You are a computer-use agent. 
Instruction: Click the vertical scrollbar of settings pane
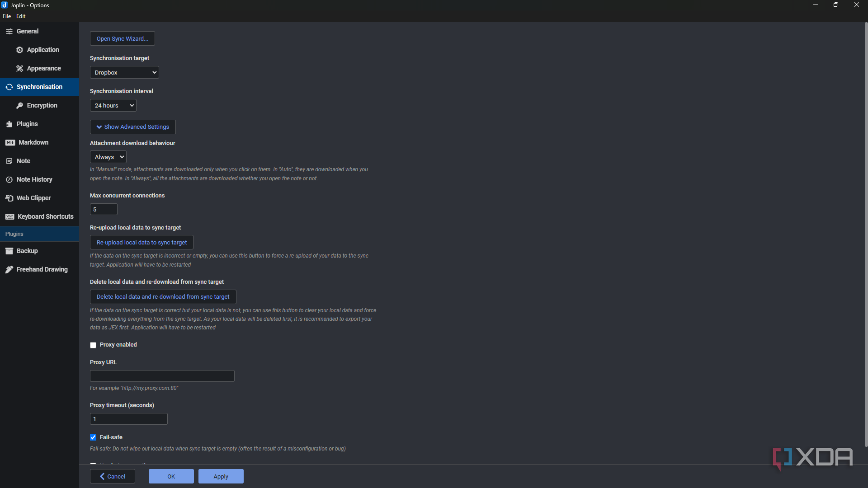[x=866, y=235]
